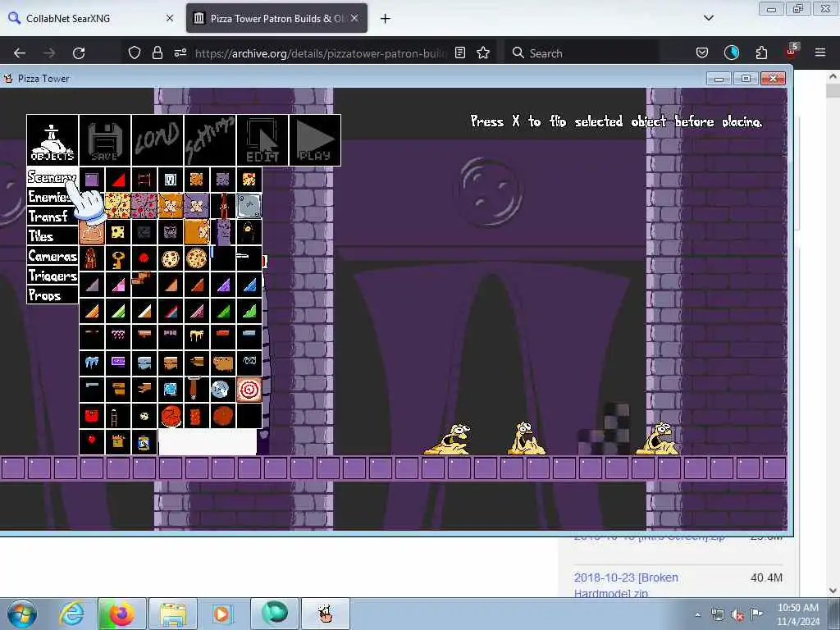
Task: Choose the blue slope triangle
Action: pos(249,285)
